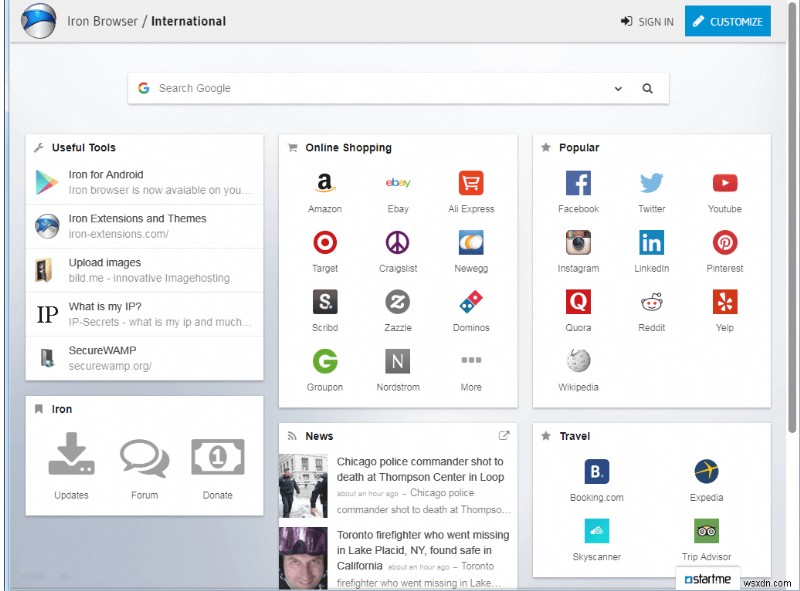The height and width of the screenshot is (591, 800).
Task: Open the Quora shortcut
Action: 578,302
